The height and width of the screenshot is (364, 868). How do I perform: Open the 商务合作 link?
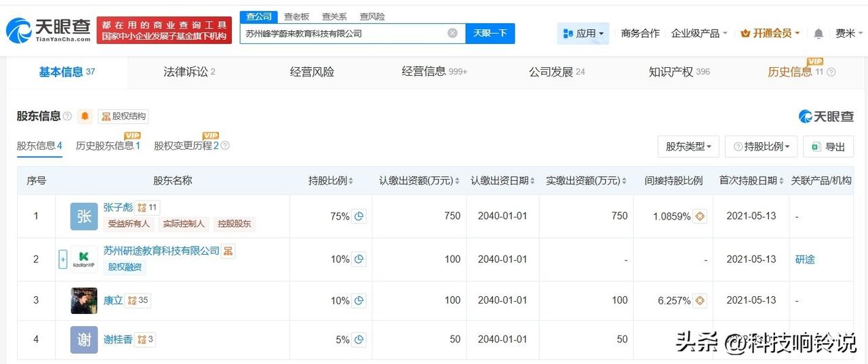640,33
